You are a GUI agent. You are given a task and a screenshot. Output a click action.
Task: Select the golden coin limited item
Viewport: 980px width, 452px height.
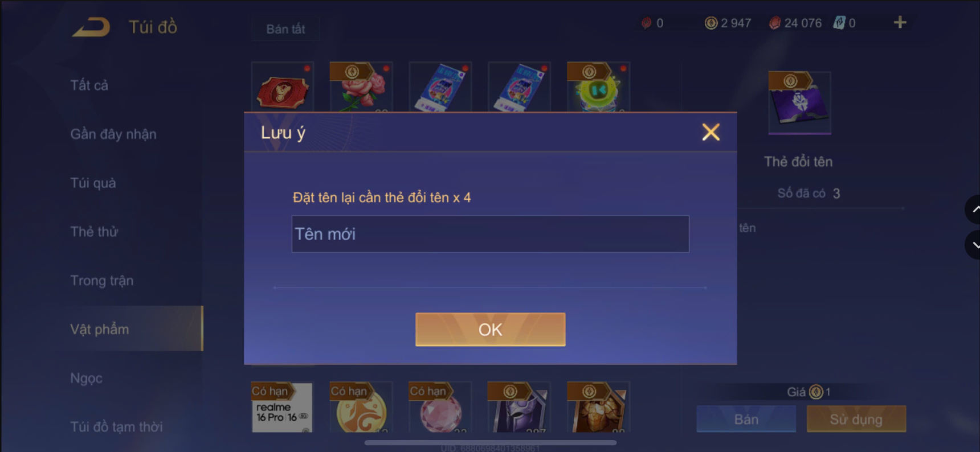(x=361, y=407)
